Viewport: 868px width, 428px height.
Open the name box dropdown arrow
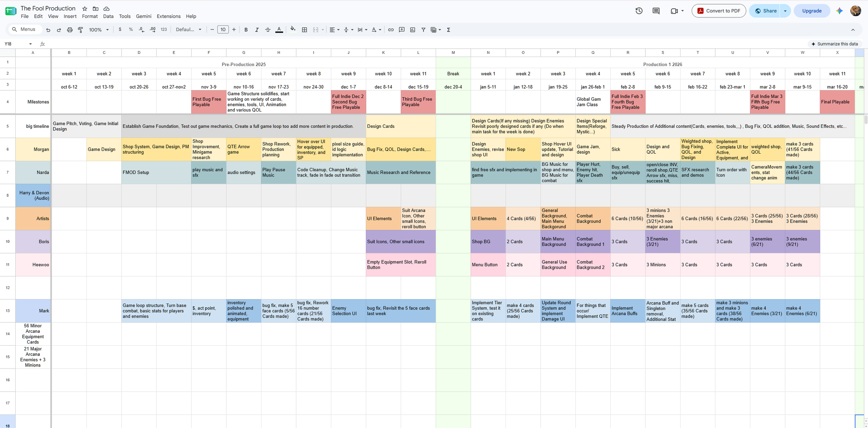[x=31, y=44]
